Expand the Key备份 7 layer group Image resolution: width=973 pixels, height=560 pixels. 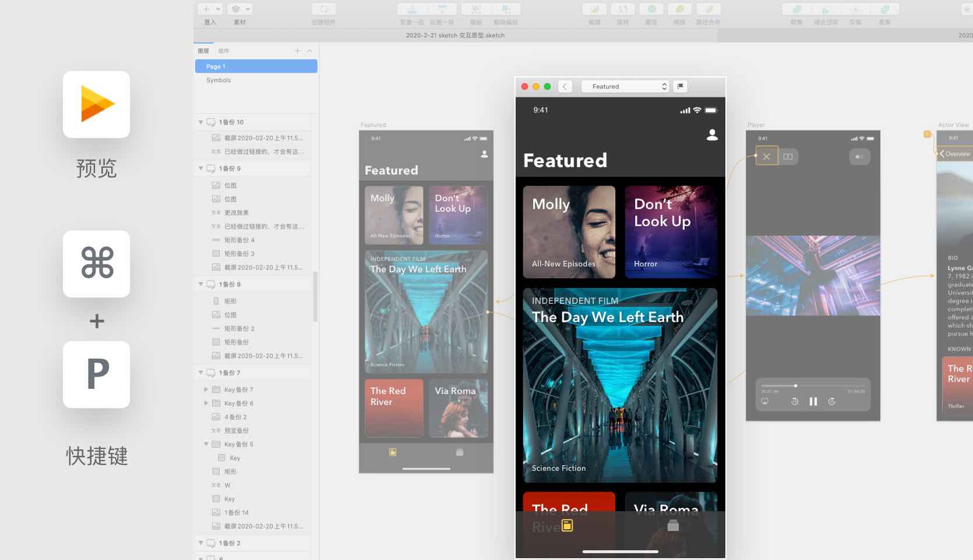click(206, 389)
